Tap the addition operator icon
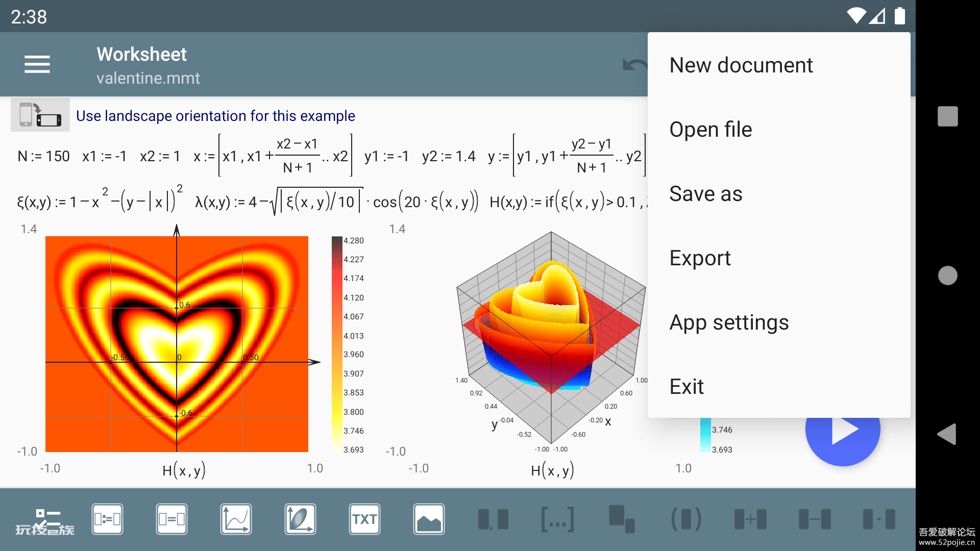Screen dimensions: 980x551 coord(750,519)
